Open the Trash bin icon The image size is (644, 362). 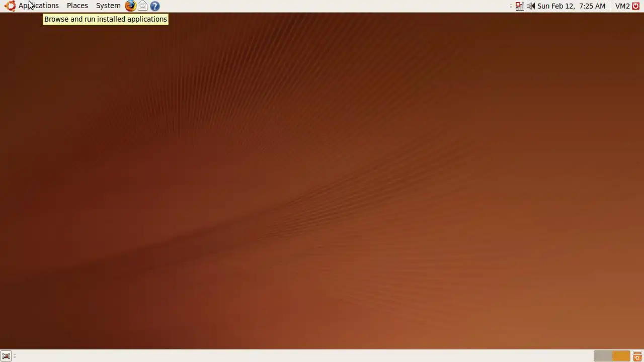[x=637, y=356]
